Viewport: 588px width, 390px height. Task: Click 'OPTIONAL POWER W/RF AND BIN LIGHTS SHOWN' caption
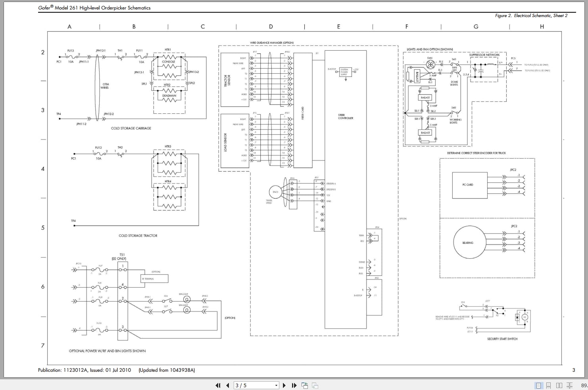tap(107, 351)
